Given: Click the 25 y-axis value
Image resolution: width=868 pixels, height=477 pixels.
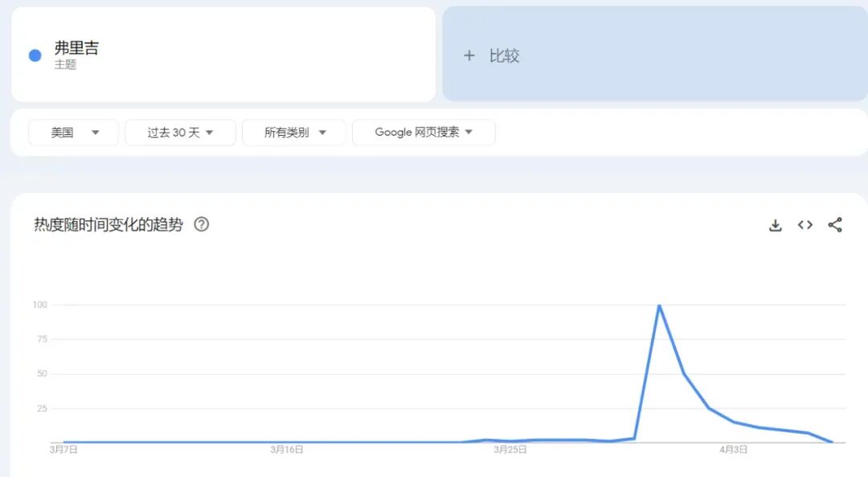Looking at the screenshot, I should click(x=42, y=409).
